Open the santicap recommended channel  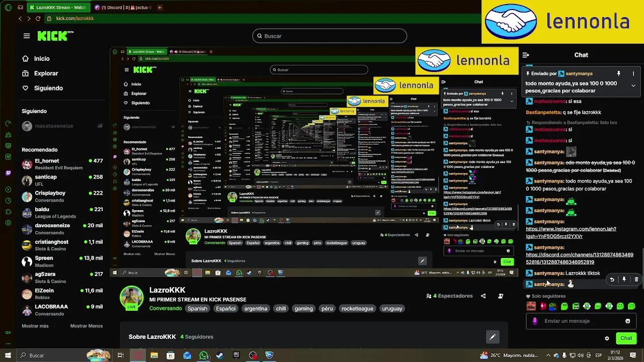(x=62, y=180)
